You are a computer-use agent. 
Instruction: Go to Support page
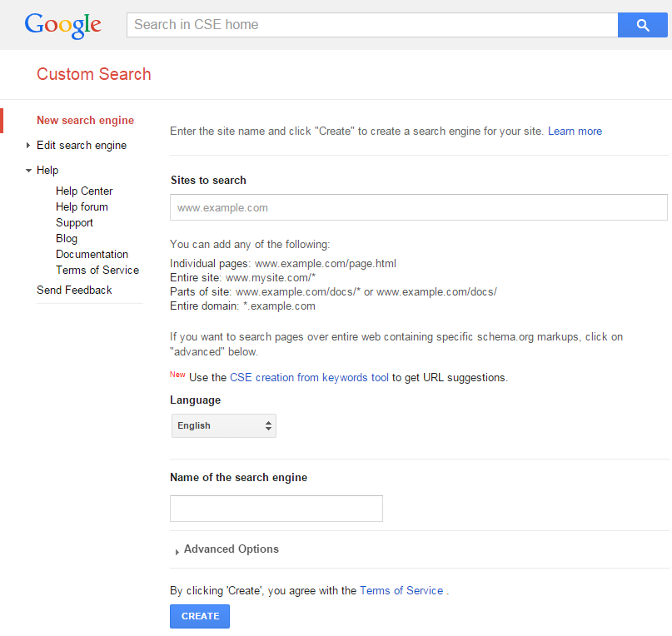74,223
